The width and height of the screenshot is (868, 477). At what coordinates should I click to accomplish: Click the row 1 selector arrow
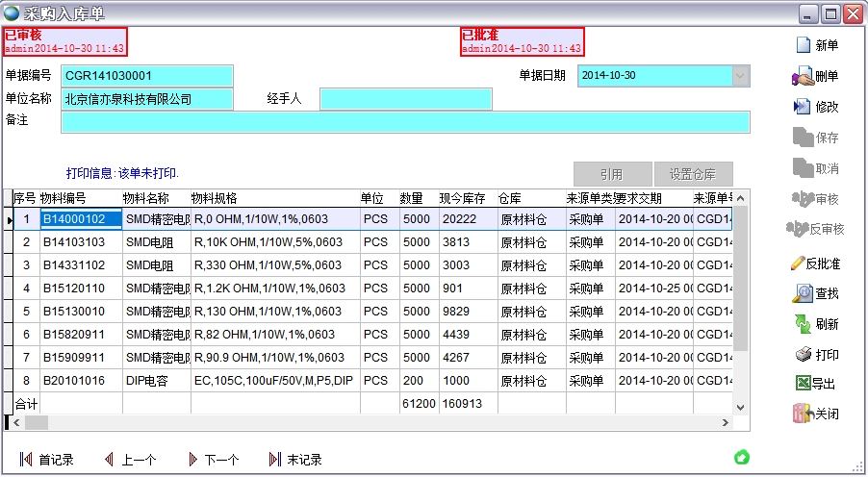[x=9, y=219]
